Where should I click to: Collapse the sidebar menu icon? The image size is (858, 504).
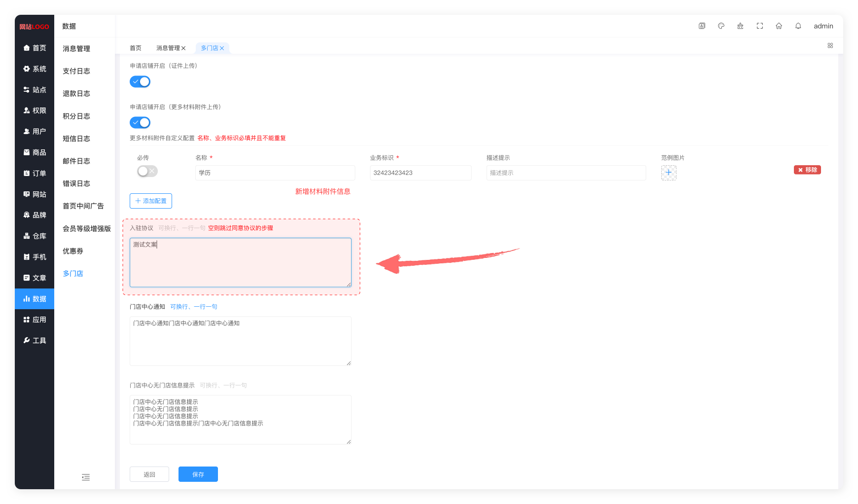86,477
